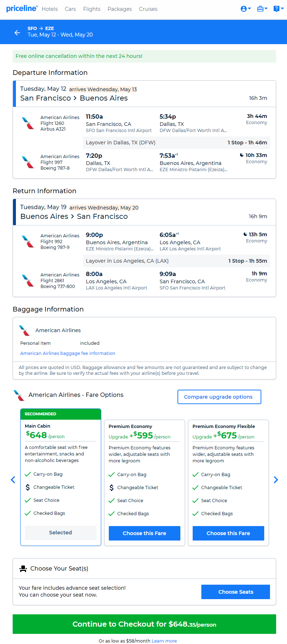Click American Airlines logo for Flight 1260
This screenshot has width=287, height=644.
click(28, 123)
